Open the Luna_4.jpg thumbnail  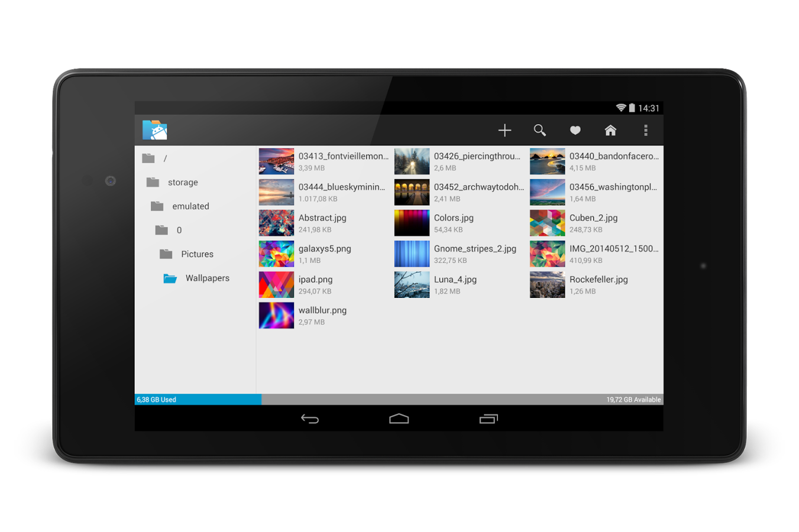coord(412,284)
